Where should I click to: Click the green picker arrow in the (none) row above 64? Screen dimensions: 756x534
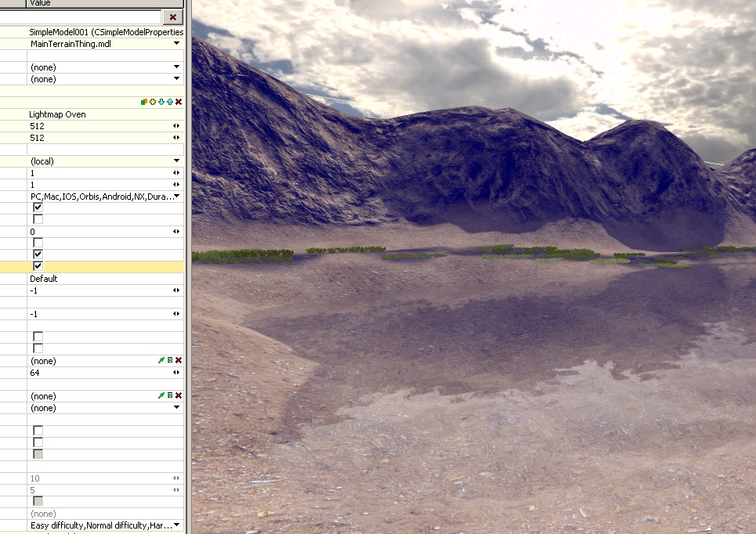(161, 360)
